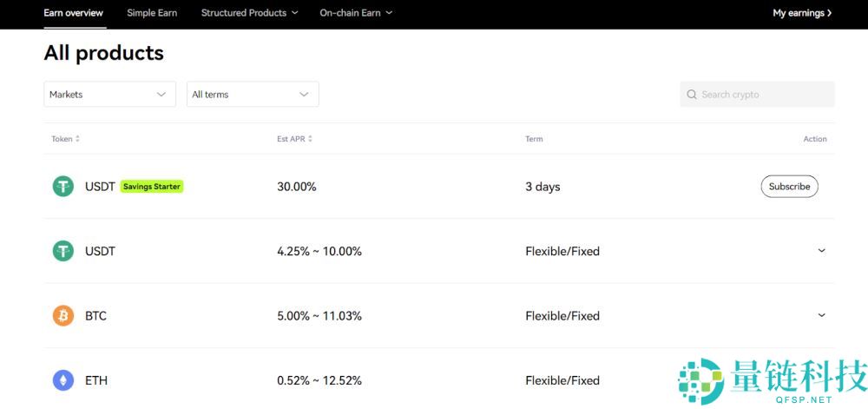
Task: Focus the Search crypto field
Action: pyautogui.click(x=764, y=95)
